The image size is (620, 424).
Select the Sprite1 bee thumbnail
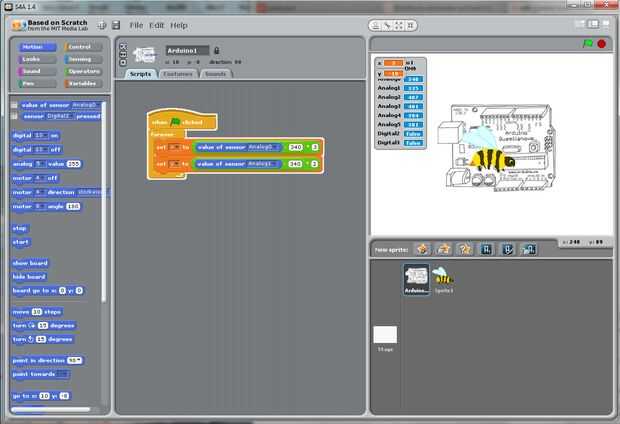tap(443, 279)
